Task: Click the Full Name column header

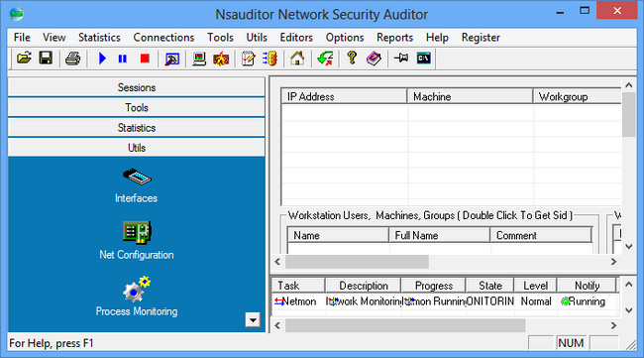Action: pyautogui.click(x=439, y=235)
